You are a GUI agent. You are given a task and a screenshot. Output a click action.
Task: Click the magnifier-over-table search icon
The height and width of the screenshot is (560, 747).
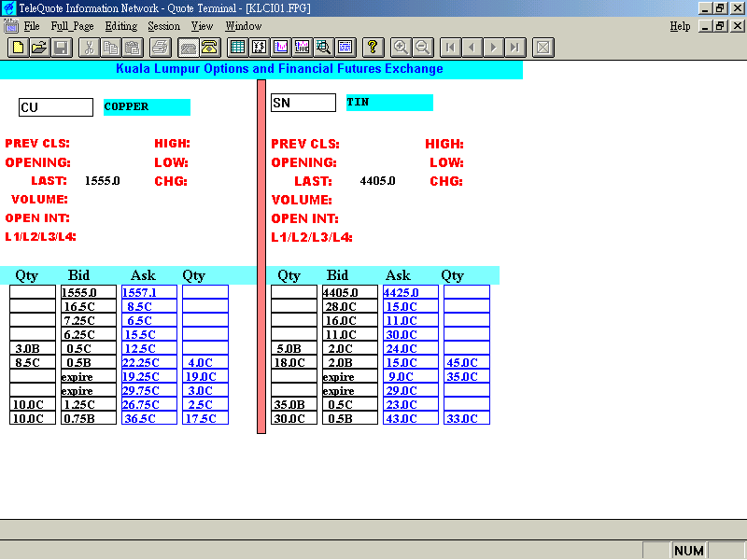tap(323, 48)
